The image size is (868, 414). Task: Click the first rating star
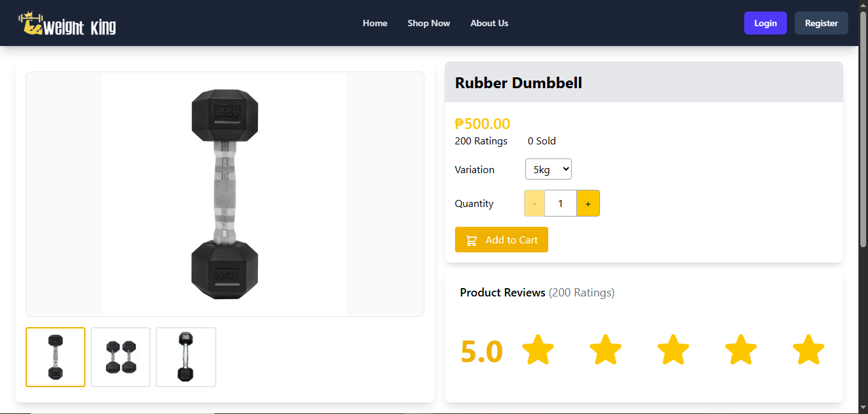tap(538, 350)
